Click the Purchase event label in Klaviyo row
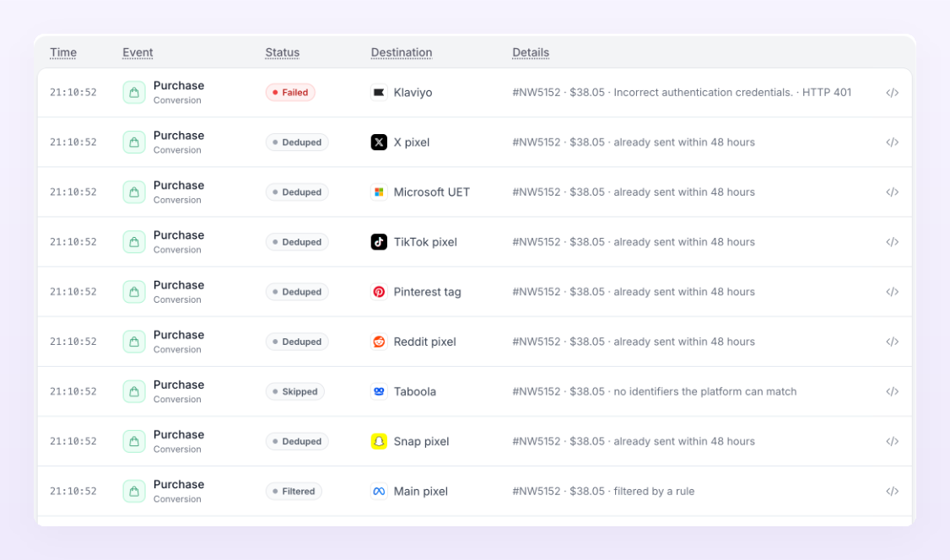 (179, 85)
